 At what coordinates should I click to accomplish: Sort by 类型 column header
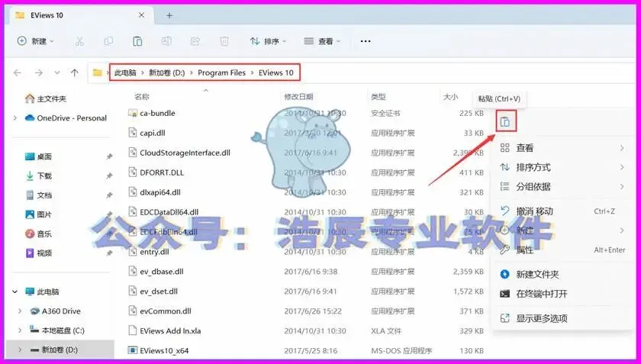(378, 96)
